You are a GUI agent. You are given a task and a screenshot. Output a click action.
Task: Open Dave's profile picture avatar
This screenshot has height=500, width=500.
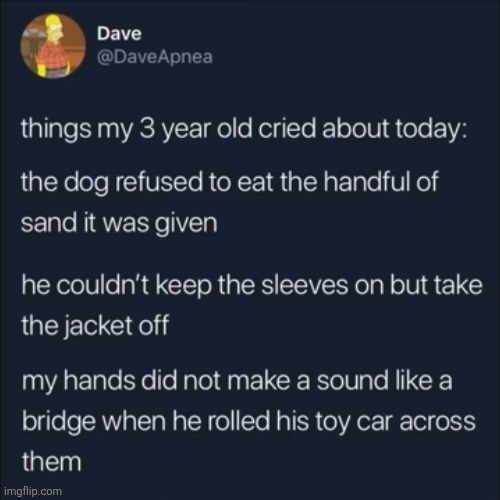(x=53, y=46)
